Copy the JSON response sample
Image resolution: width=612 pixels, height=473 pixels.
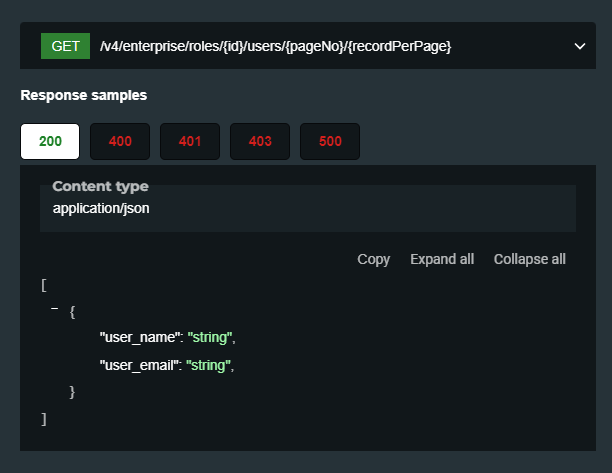(x=374, y=260)
